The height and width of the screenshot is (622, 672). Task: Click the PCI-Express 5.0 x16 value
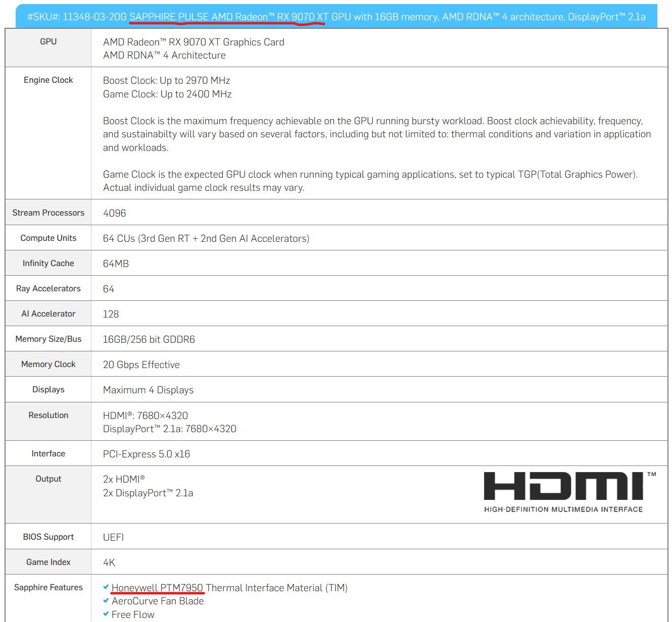coord(147,454)
